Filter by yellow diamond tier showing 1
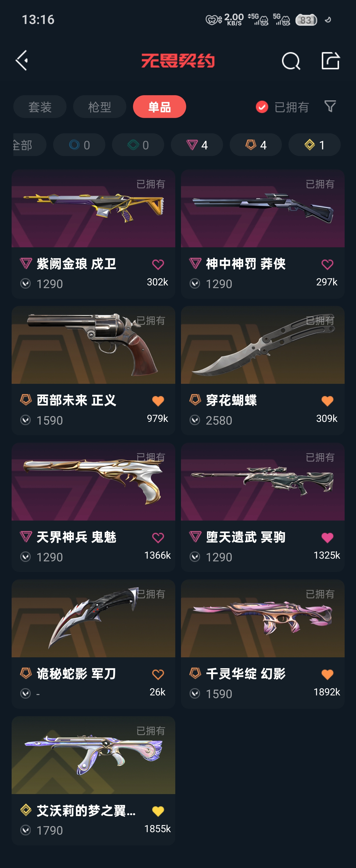Viewport: 356px width, 868px height. tap(314, 145)
